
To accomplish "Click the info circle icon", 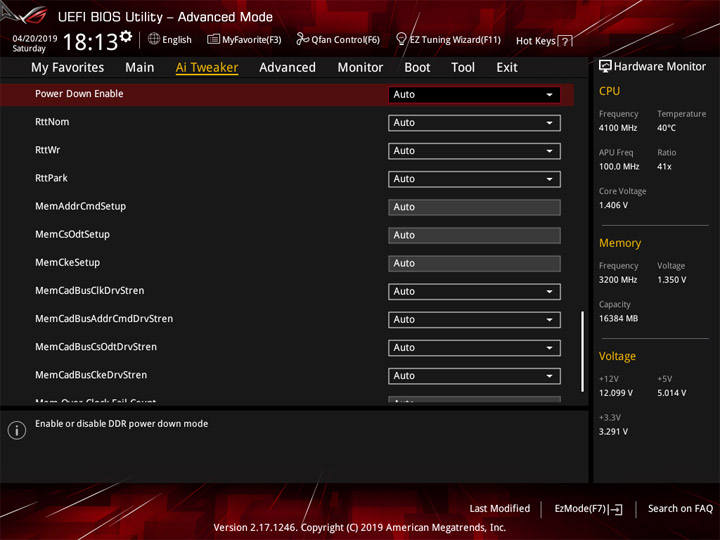I will click(17, 430).
